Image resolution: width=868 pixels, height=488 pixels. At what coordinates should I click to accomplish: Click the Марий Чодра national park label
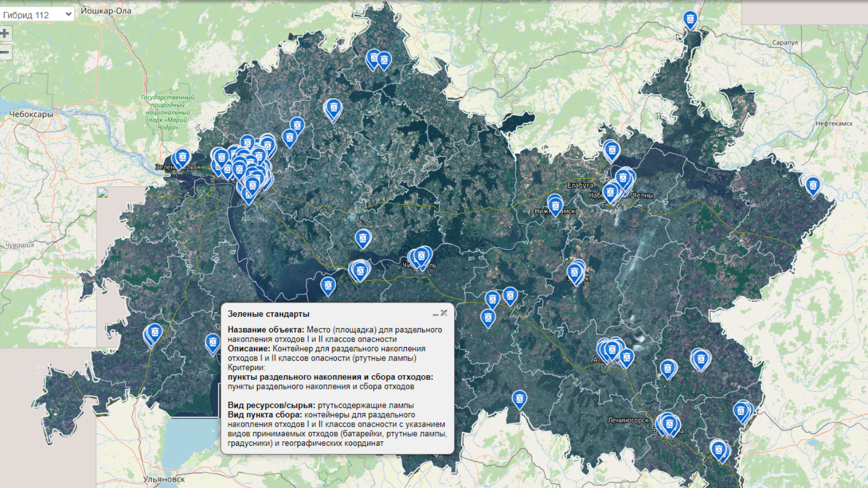tap(168, 112)
